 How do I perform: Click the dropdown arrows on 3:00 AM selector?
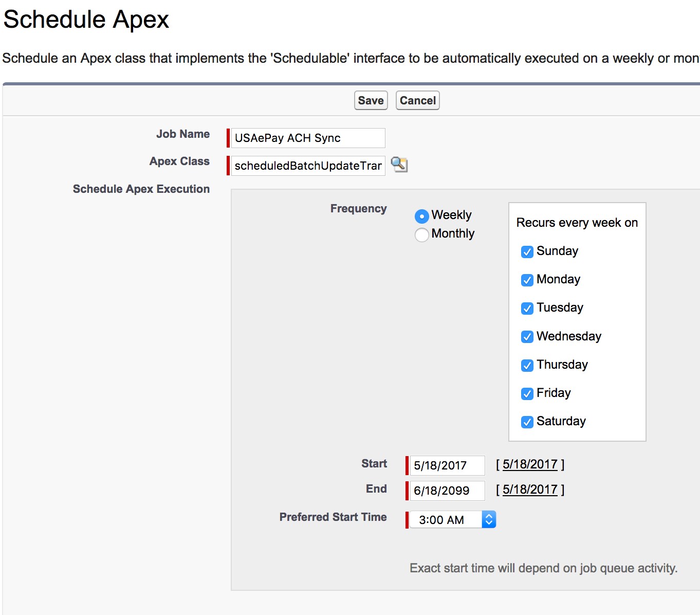click(489, 520)
